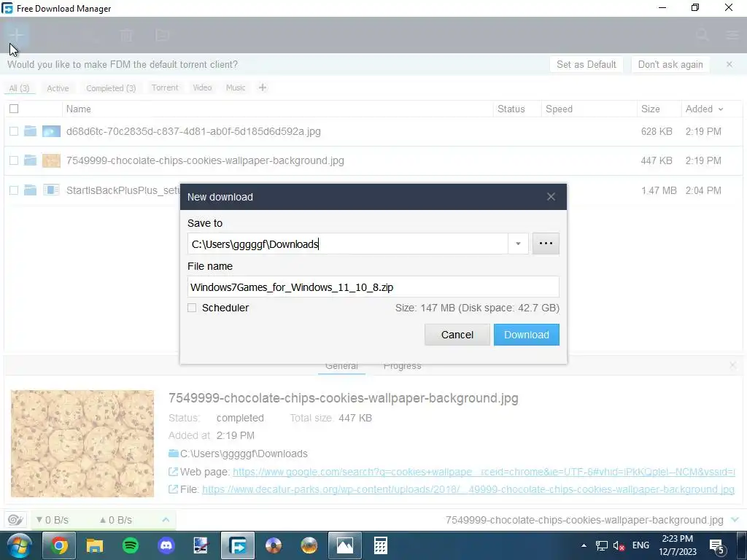Viewport: 747px width, 560px height.
Task: Click cookie thumbnail in chocolate-chips row
Action: point(52,160)
